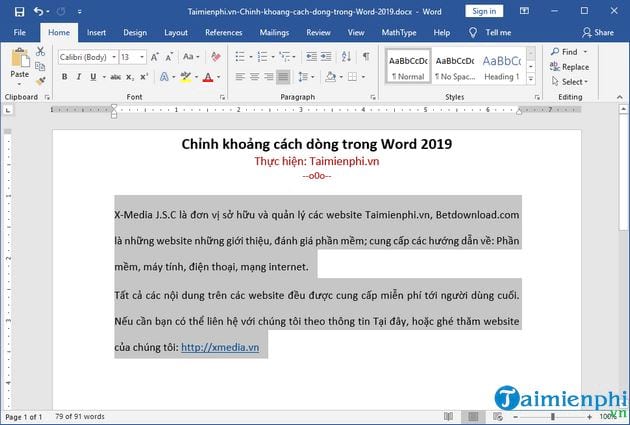This screenshot has height=425, width=630.
Task: Collapse the ribbon with the arrow
Action: (619, 97)
